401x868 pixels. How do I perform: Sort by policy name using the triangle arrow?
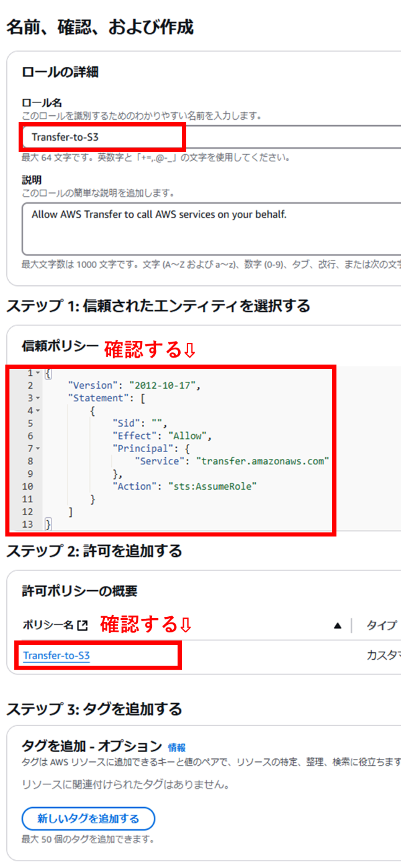[x=337, y=626]
